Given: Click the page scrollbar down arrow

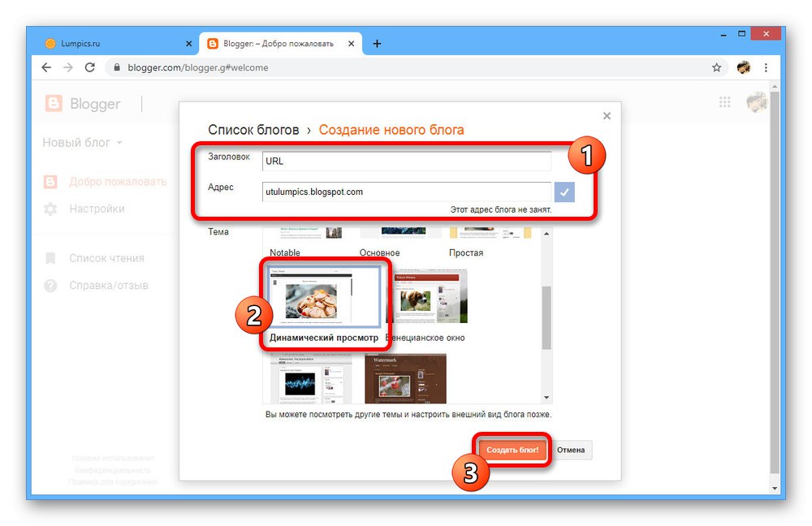Looking at the screenshot, I should tap(775, 488).
